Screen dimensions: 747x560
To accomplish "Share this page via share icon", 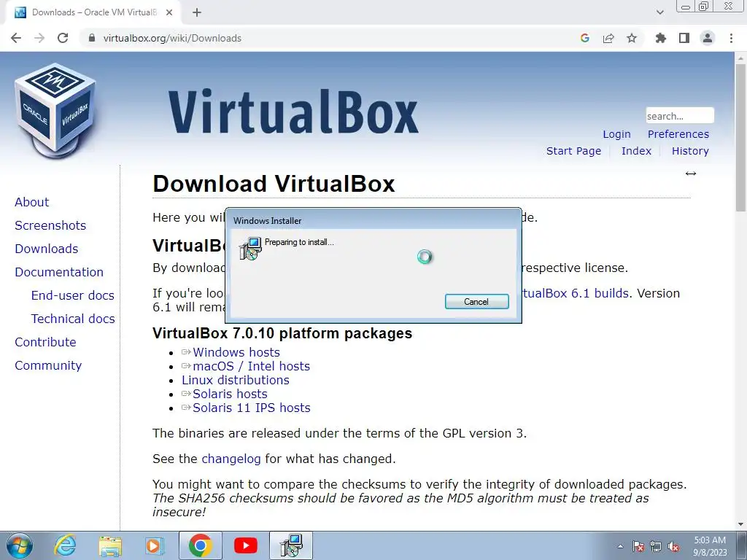I will [608, 38].
